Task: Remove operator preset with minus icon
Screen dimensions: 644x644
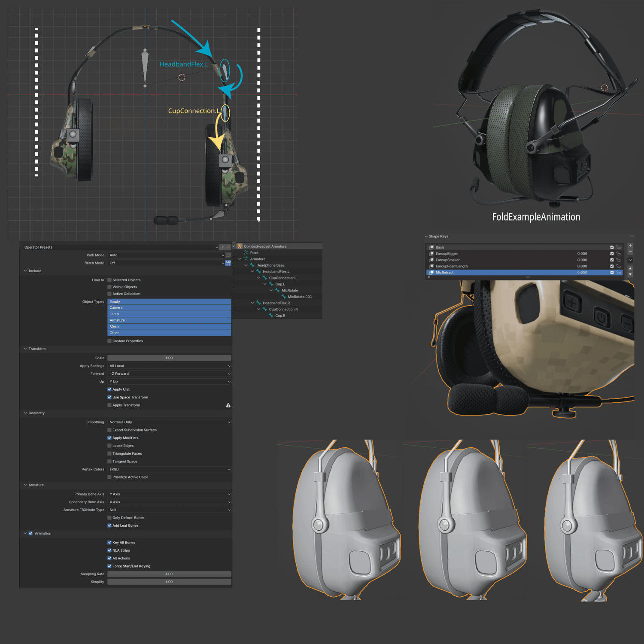Action: click(x=228, y=247)
